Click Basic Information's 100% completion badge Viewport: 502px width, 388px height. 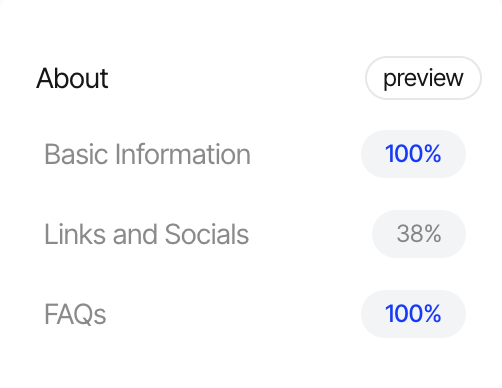point(413,154)
